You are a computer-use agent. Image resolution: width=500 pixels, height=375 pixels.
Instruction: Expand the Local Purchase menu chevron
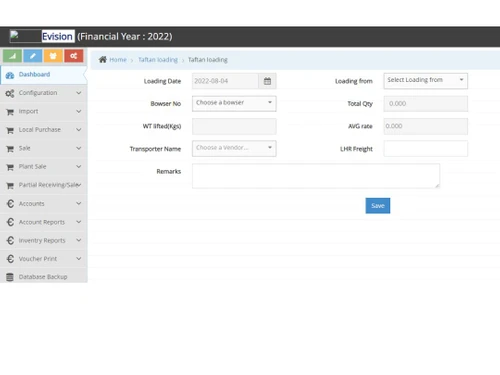point(79,129)
